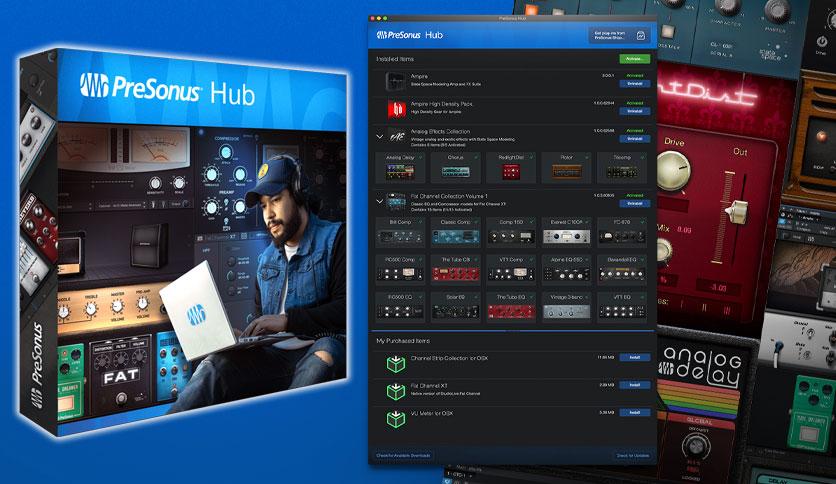
Task: Collapse the Analog Effects Collection chevron
Action: tap(380, 136)
